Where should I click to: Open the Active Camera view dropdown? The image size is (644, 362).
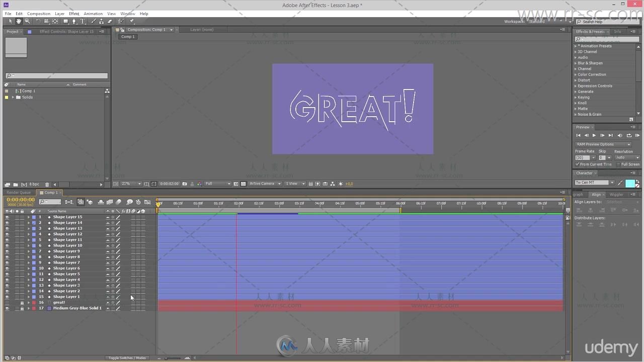265,184
